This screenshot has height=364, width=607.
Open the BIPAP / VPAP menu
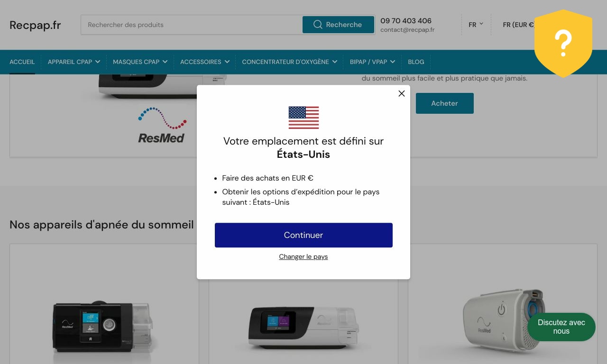tap(372, 62)
